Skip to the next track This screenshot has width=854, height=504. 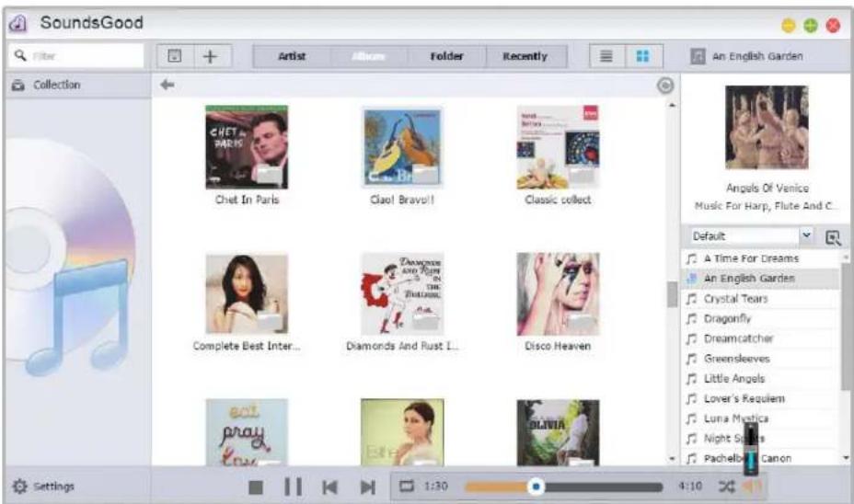pyautogui.click(x=367, y=487)
